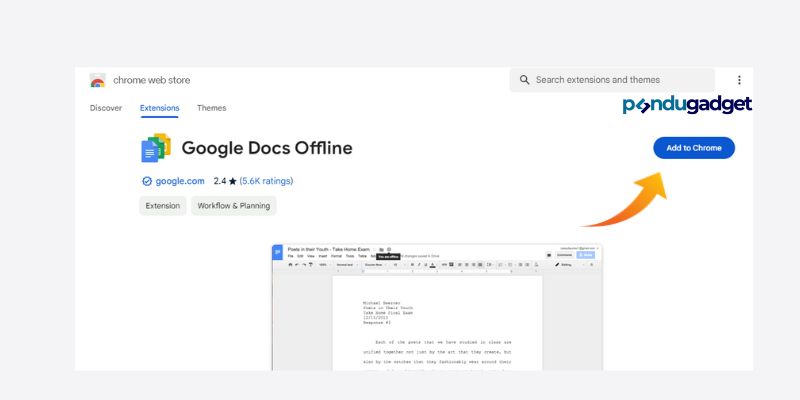The image size is (800, 400).
Task: Open the Discover tab
Action: [x=106, y=108]
